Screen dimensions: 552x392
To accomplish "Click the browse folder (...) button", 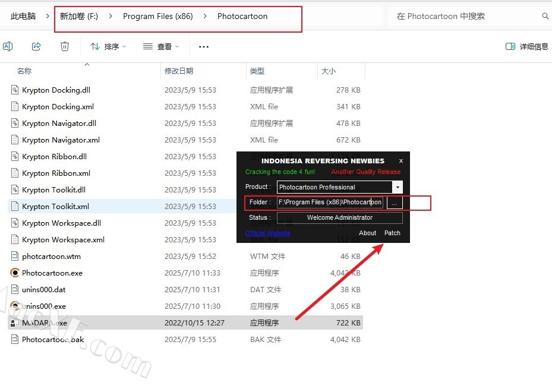I will 395,203.
